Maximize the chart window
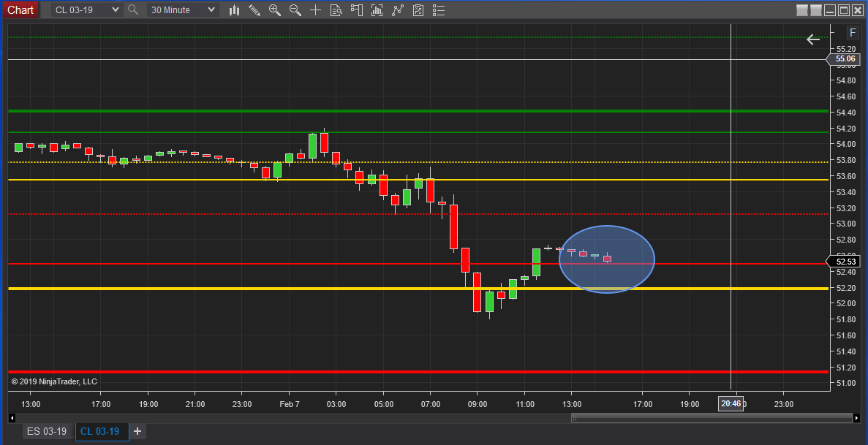The height and width of the screenshot is (445, 868). [844, 10]
